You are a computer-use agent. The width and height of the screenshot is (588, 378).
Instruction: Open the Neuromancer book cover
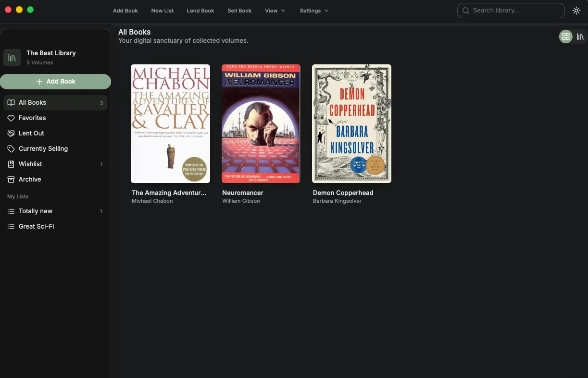(261, 123)
